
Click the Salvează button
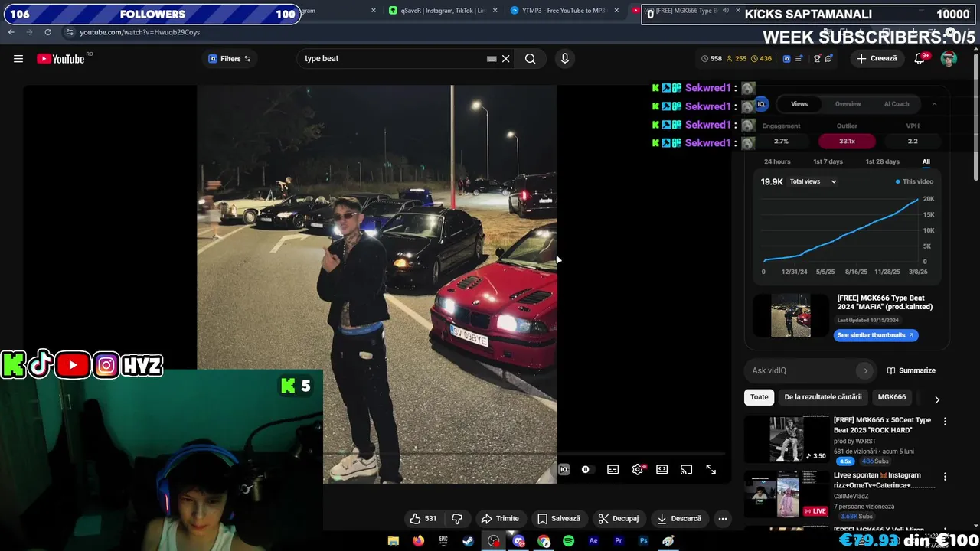coord(559,519)
